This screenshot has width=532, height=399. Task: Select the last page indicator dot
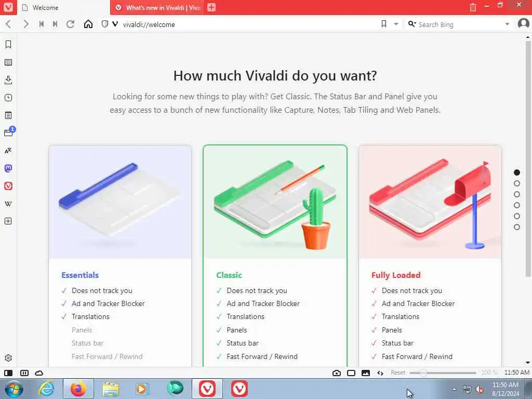click(x=517, y=227)
